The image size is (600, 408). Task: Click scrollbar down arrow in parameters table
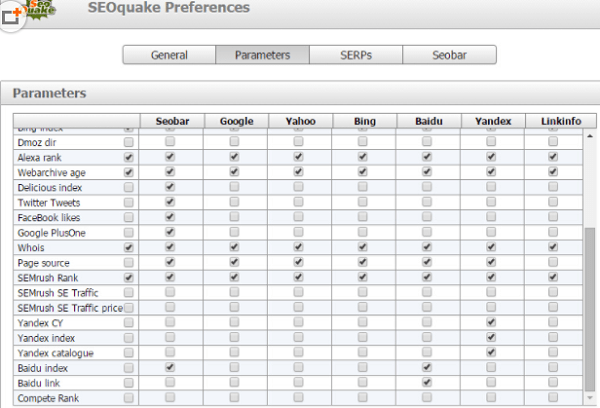(590, 398)
